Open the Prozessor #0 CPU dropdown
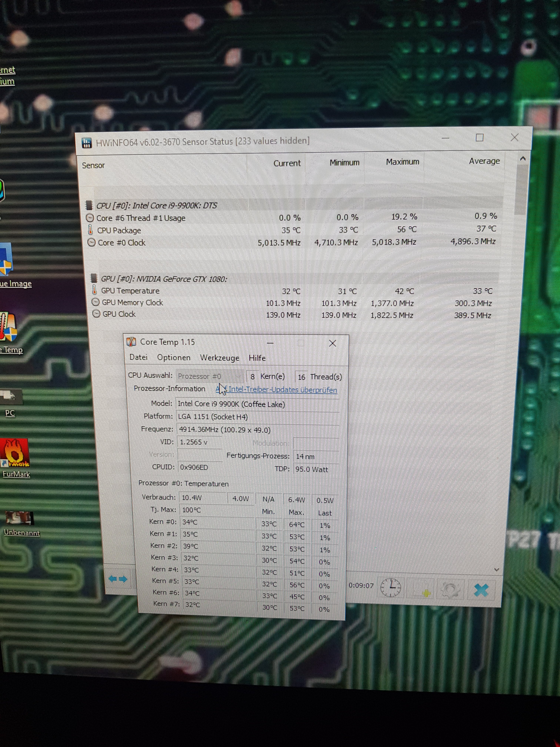 tap(209, 376)
